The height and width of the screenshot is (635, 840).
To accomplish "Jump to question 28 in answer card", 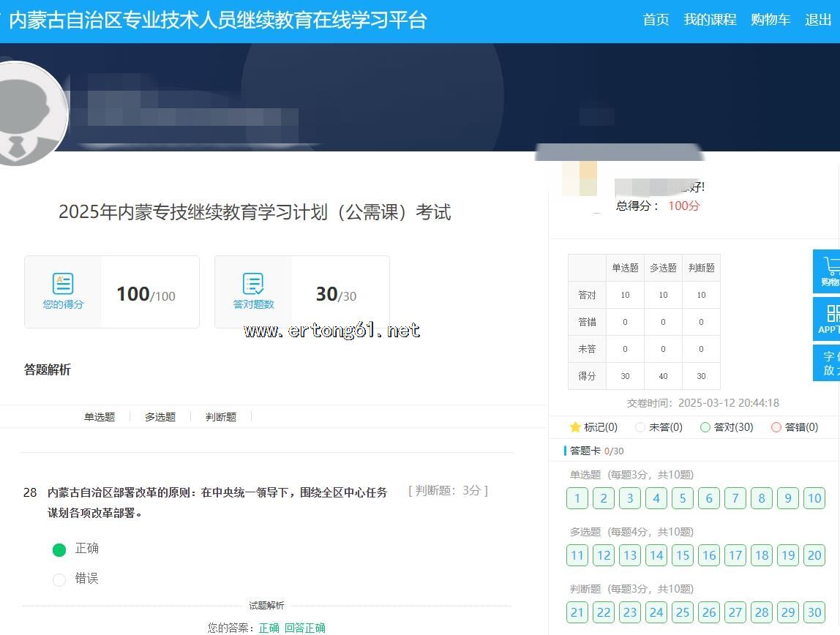I will (x=762, y=612).
